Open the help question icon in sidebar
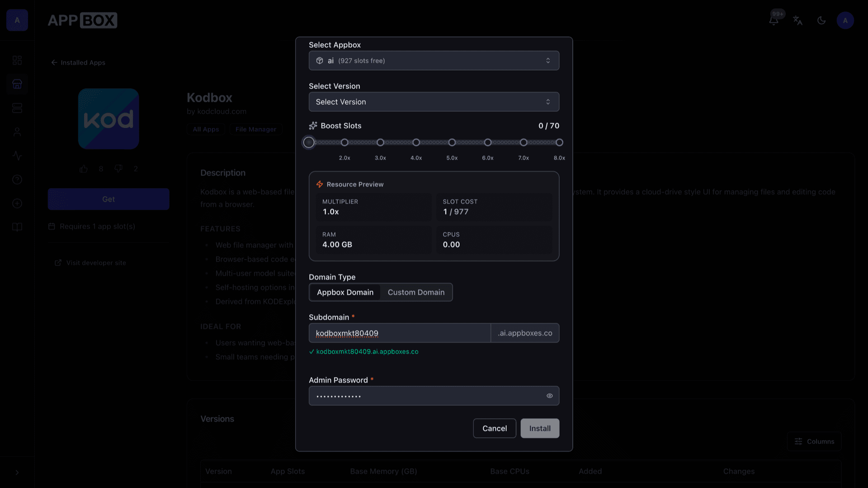 tap(17, 180)
